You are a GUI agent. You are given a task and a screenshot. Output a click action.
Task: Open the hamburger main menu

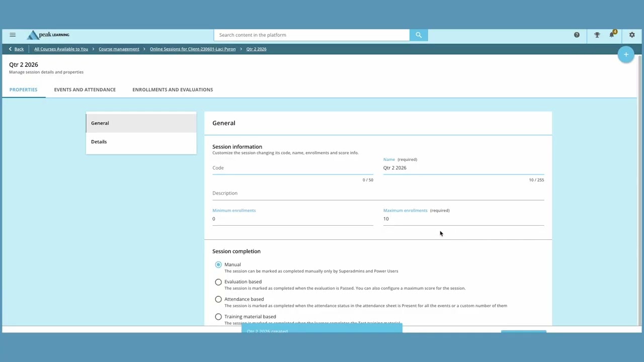click(13, 35)
